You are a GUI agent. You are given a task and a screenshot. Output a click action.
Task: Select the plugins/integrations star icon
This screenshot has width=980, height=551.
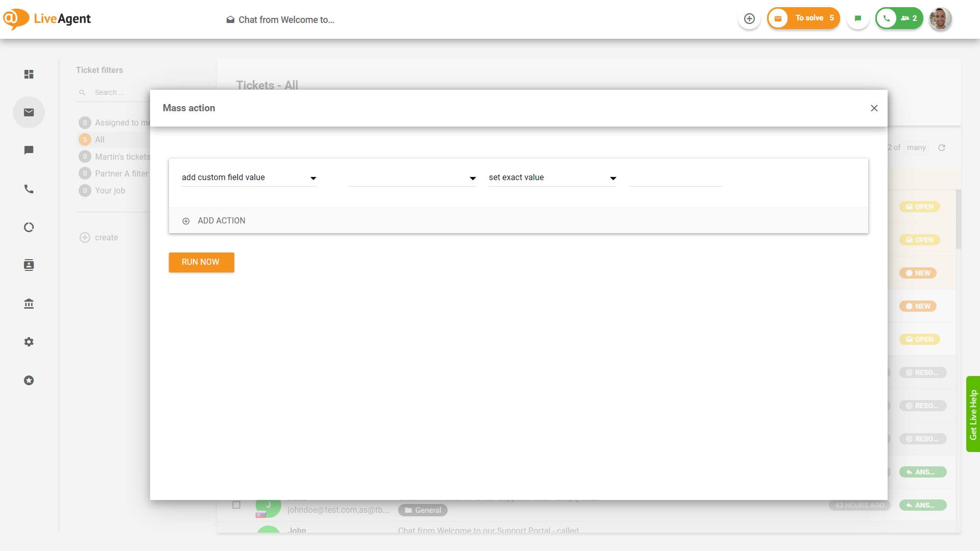coord(28,380)
